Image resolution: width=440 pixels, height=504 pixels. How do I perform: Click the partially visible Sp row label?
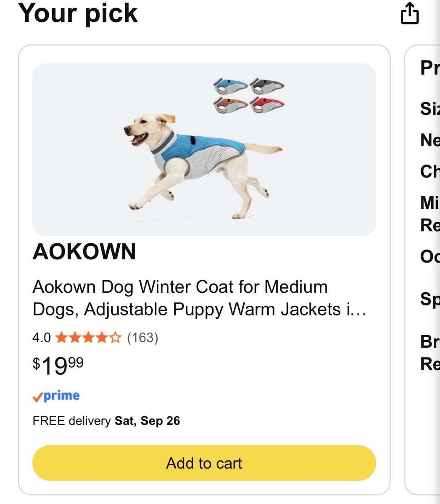point(430,299)
